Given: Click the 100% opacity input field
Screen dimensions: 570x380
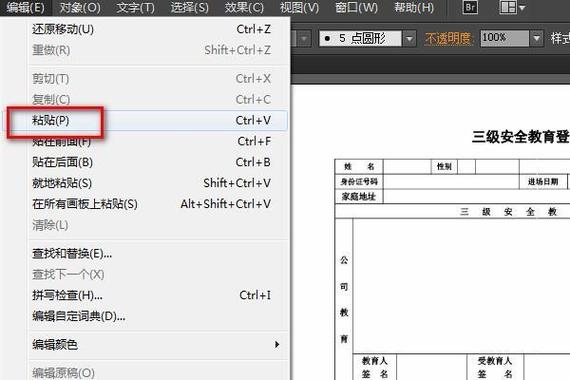Looking at the screenshot, I should click(505, 38).
